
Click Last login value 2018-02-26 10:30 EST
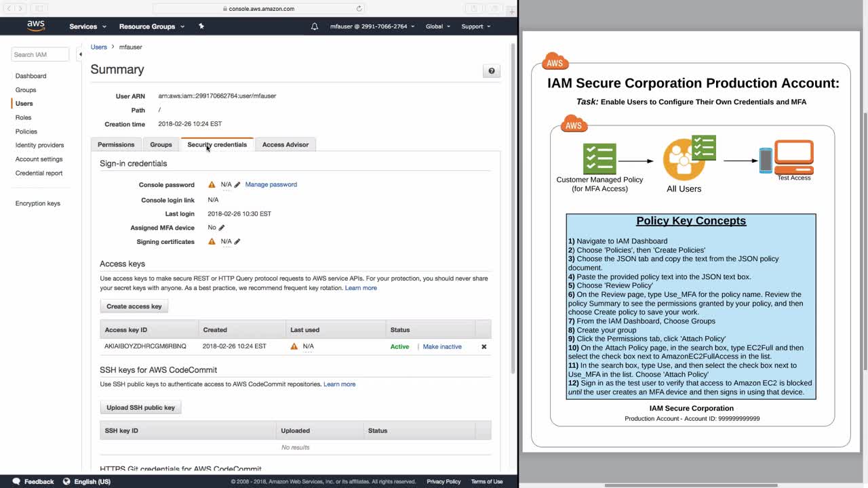click(x=239, y=213)
